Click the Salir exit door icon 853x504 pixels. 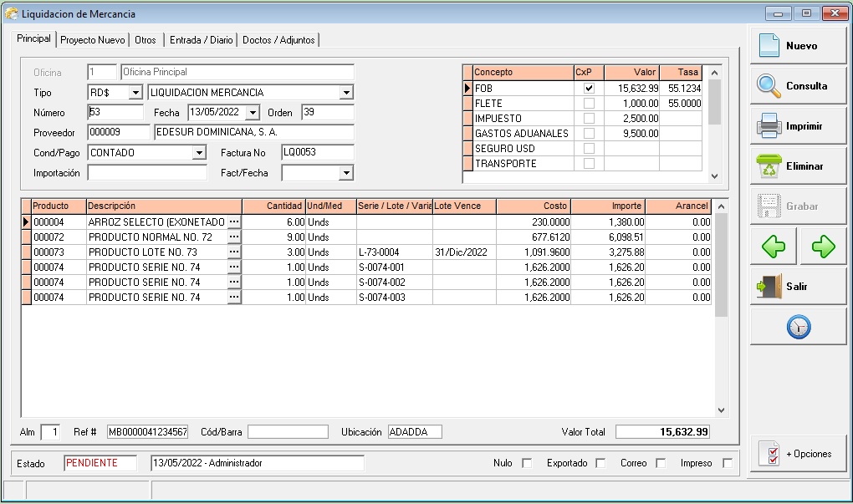769,287
